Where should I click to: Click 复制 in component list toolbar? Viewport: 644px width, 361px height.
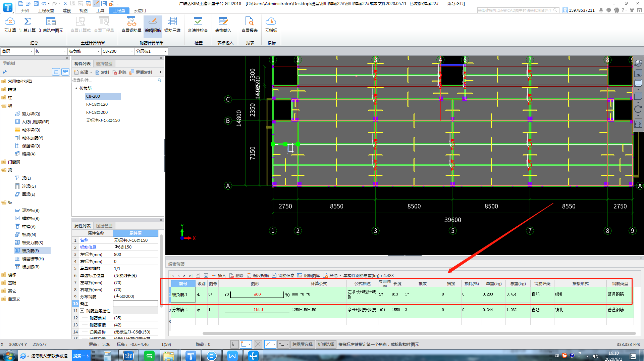pos(102,72)
